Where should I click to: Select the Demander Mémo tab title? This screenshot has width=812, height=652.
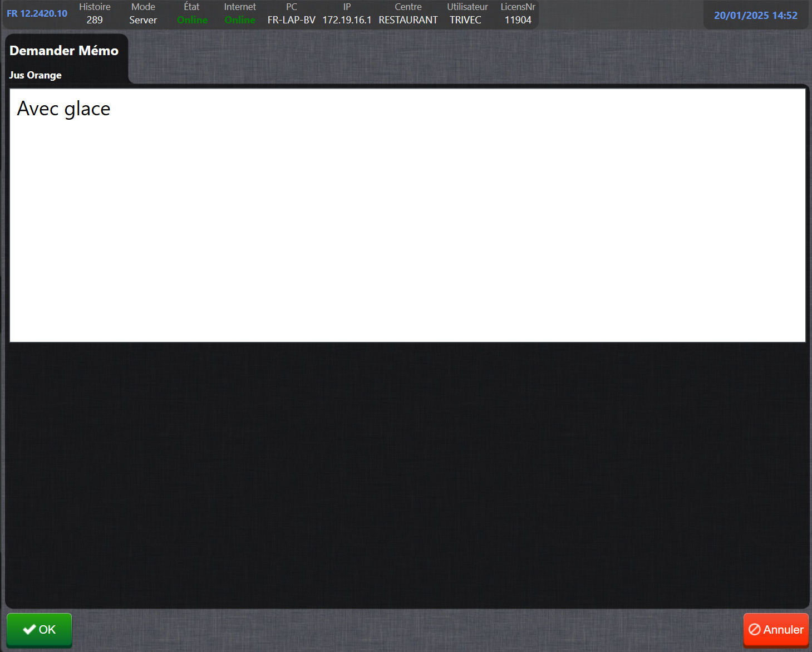[64, 51]
